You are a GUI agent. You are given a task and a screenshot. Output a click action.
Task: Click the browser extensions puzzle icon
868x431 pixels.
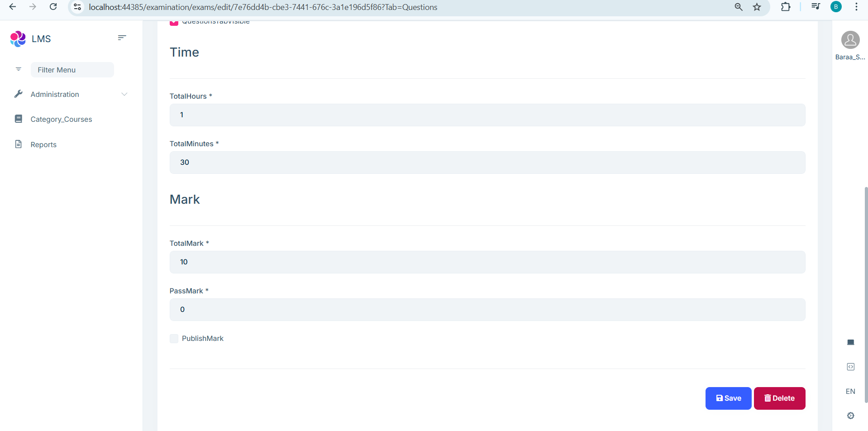pos(786,7)
